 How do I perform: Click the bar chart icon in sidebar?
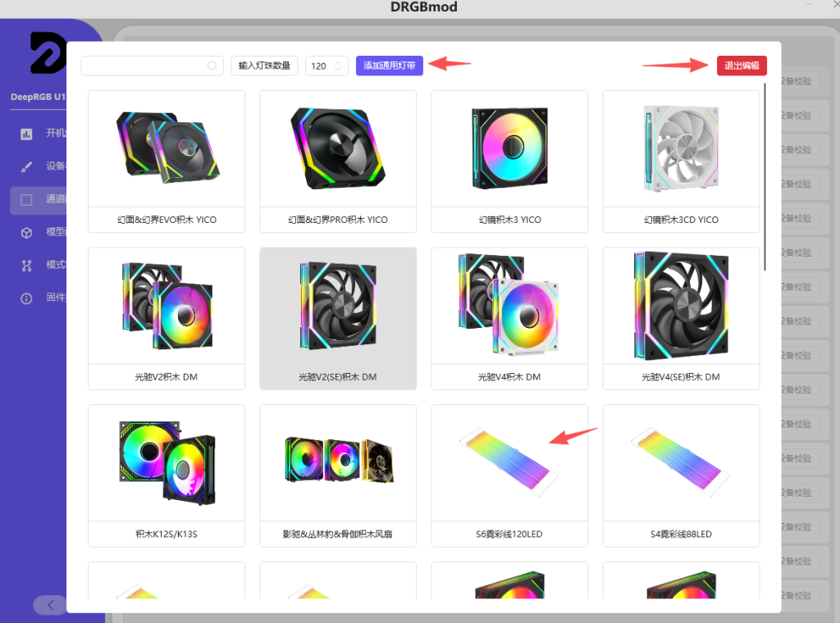26,134
